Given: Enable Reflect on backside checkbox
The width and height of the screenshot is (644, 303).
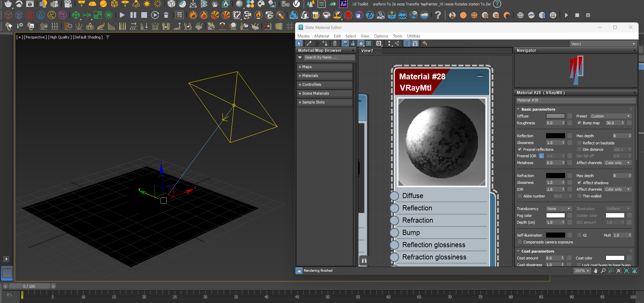Looking at the screenshot, I should tap(579, 143).
